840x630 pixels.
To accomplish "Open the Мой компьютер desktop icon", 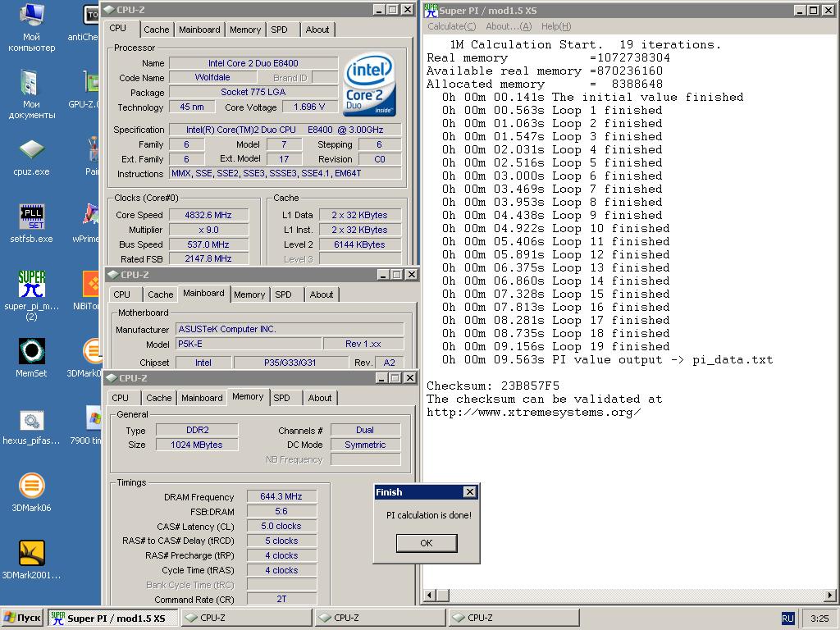I will click(x=32, y=27).
